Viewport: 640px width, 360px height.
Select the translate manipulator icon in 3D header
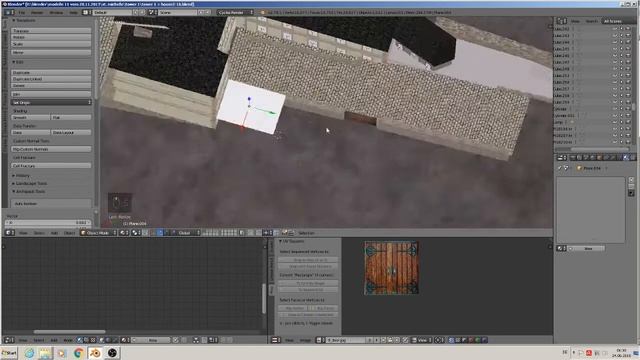tap(160, 233)
